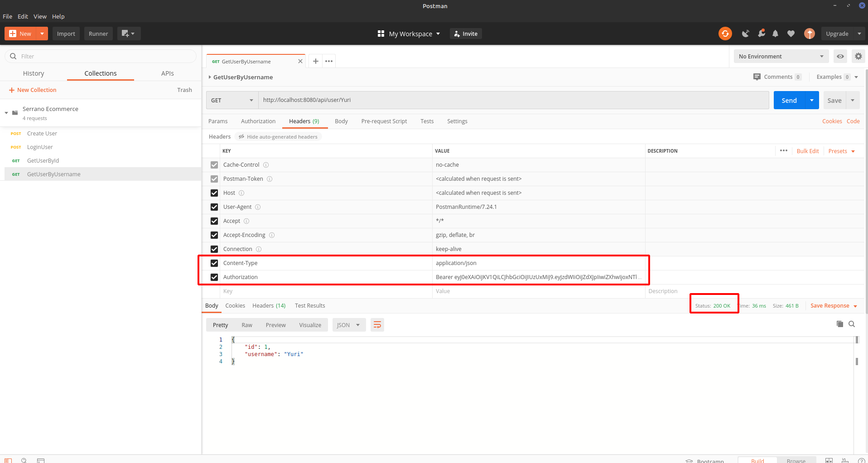Click the orange sync status icon

[x=725, y=34]
